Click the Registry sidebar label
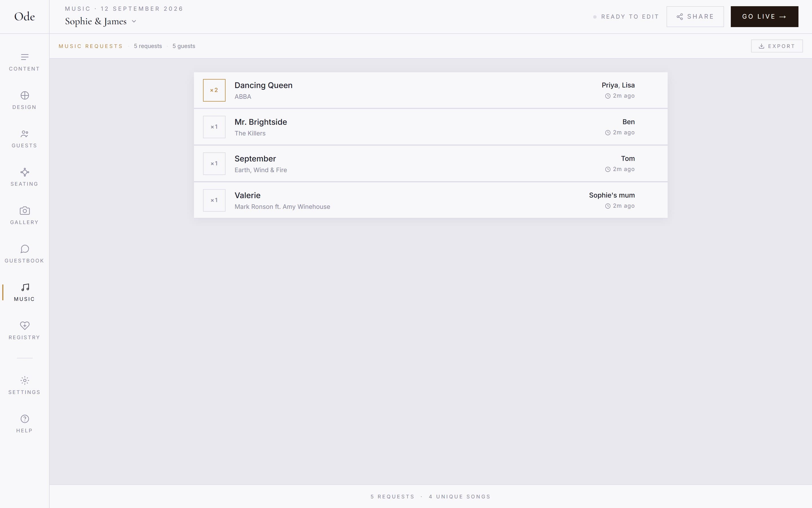This screenshot has width=812, height=508. (25, 337)
